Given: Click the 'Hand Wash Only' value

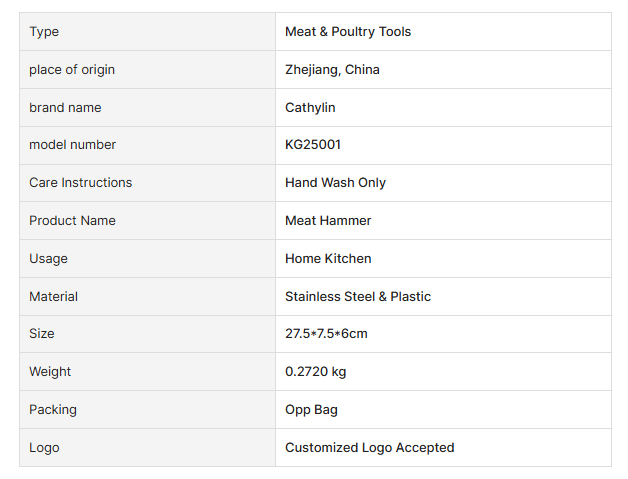Looking at the screenshot, I should pos(335,183).
